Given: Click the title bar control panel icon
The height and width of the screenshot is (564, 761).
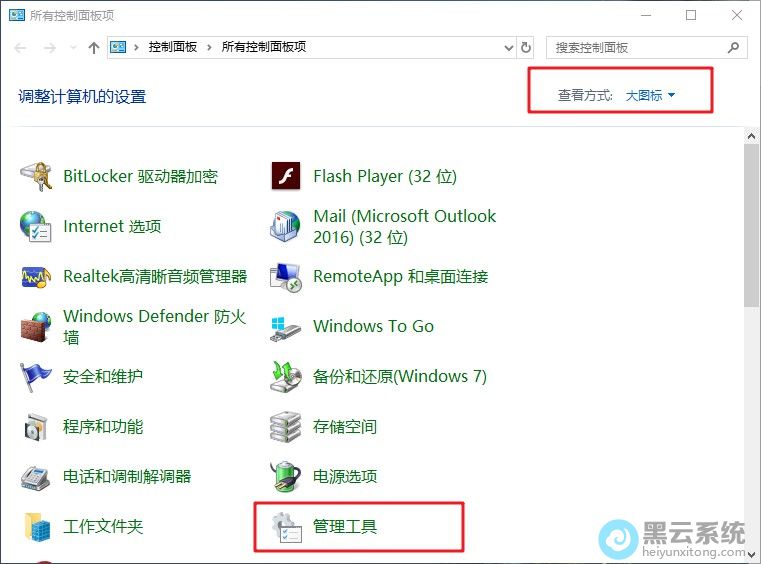Looking at the screenshot, I should [x=17, y=15].
